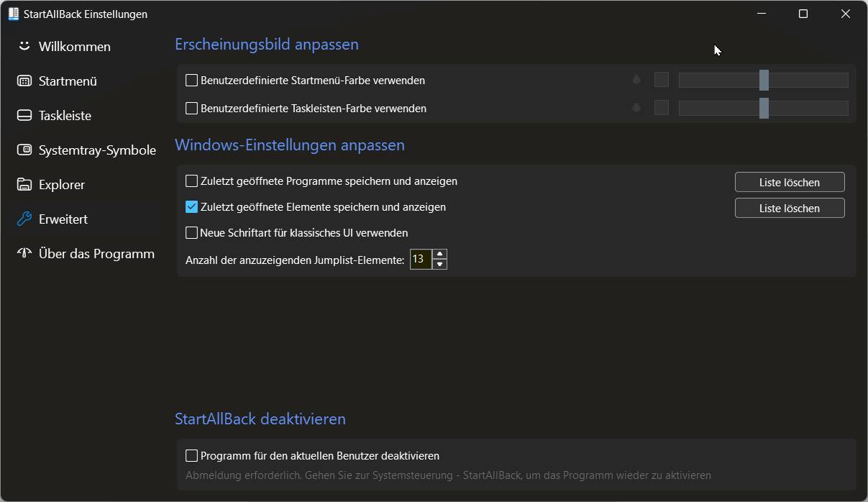The width and height of the screenshot is (868, 502).
Task: Uncheck Zuletzt geöffnete Elemente speichern
Action: point(192,207)
